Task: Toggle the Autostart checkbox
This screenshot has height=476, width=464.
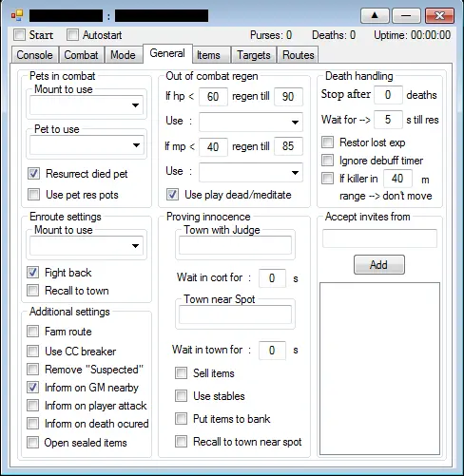Action: pyautogui.click(x=72, y=35)
